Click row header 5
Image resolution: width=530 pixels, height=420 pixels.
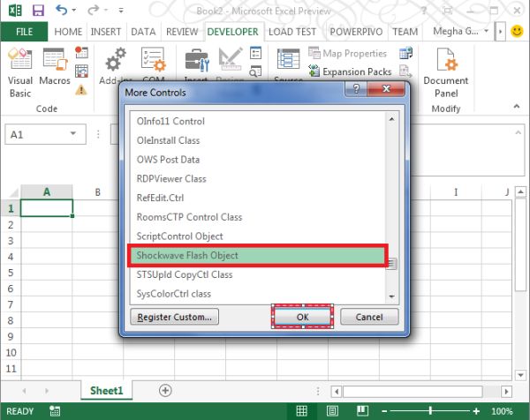[11, 273]
